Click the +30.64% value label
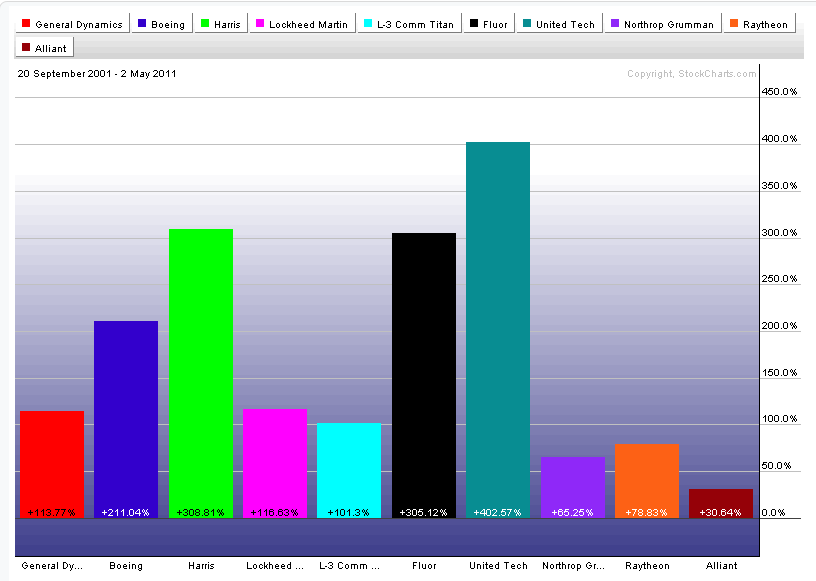The width and height of the screenshot is (816, 581). click(720, 512)
